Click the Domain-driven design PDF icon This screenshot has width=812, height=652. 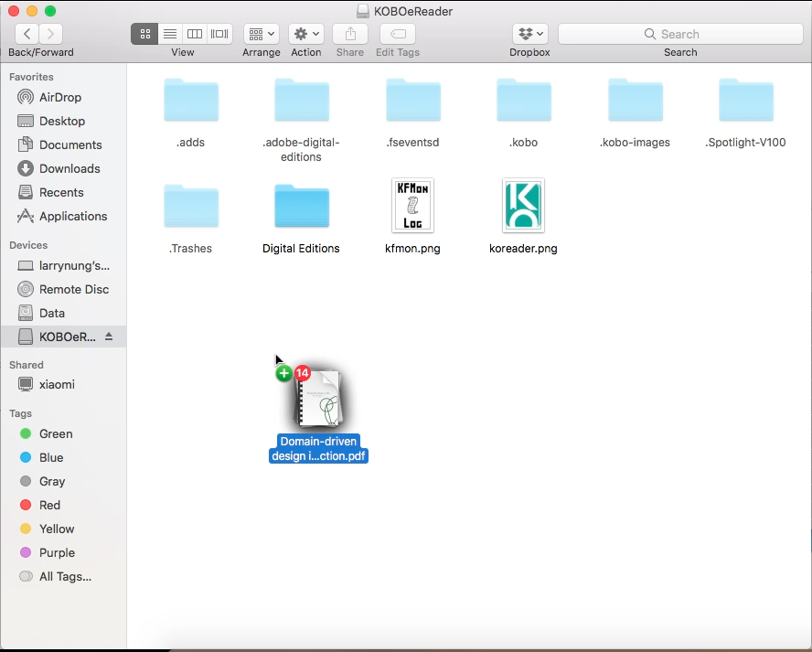tap(317, 399)
